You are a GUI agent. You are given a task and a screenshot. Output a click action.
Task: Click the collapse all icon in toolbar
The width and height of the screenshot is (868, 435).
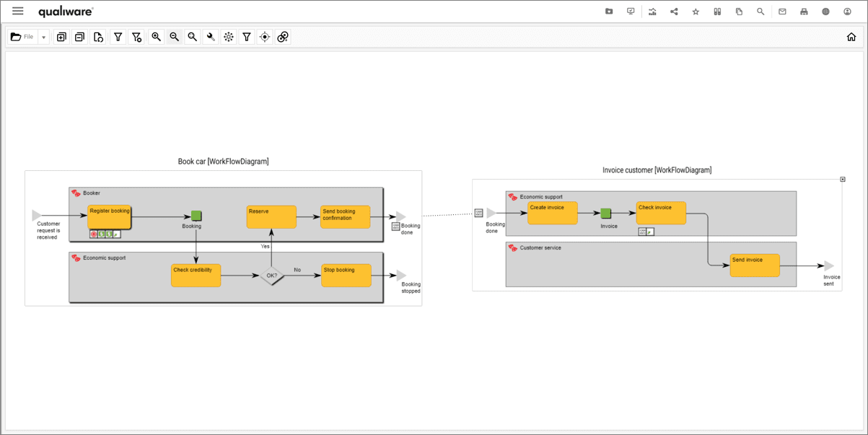click(79, 37)
